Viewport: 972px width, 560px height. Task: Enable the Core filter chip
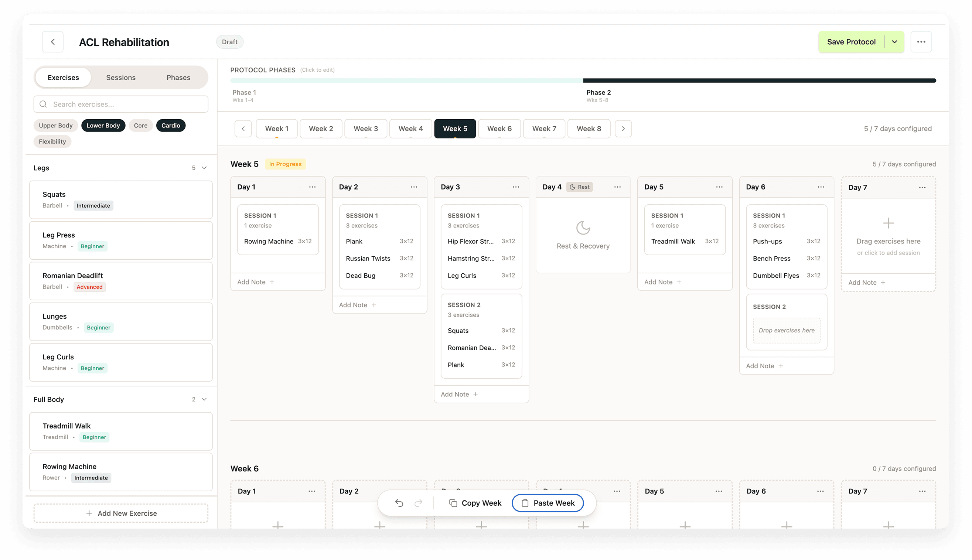coord(140,125)
